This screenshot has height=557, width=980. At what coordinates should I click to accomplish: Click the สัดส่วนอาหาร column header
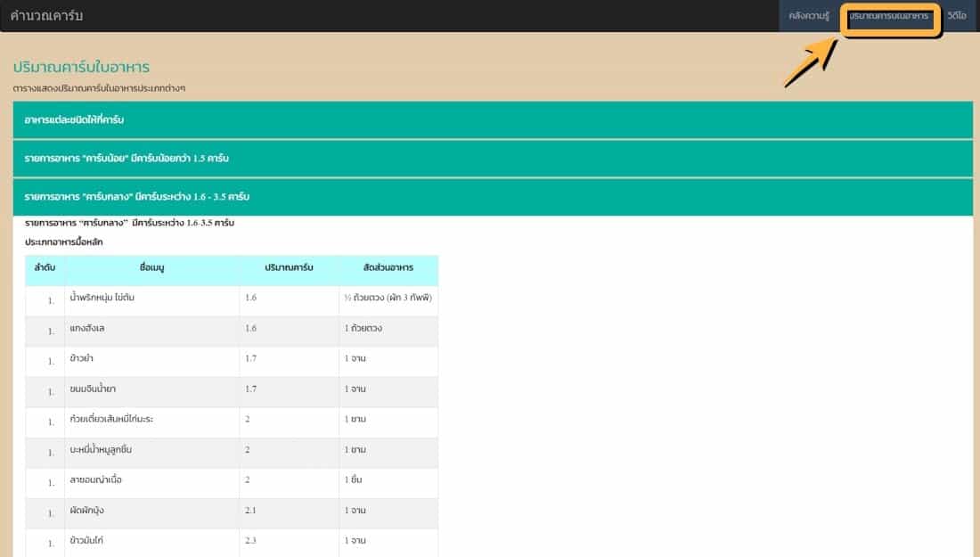point(388,267)
